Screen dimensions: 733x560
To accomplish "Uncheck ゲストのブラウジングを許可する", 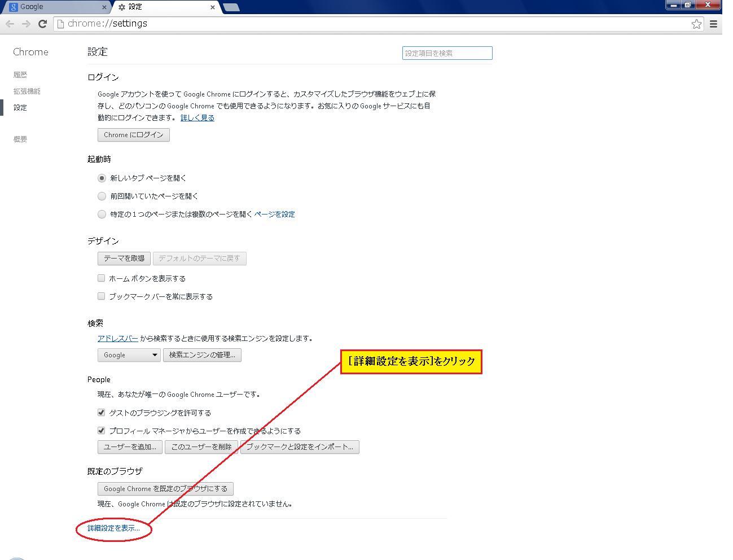I will point(102,413).
